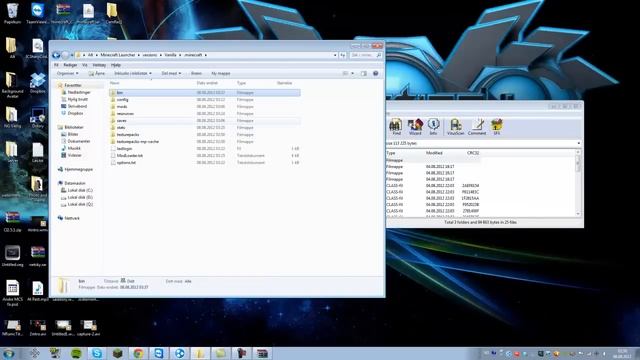Click Dokumenter under Biblioteker
This screenshot has height=360, width=640.
coord(79,141)
